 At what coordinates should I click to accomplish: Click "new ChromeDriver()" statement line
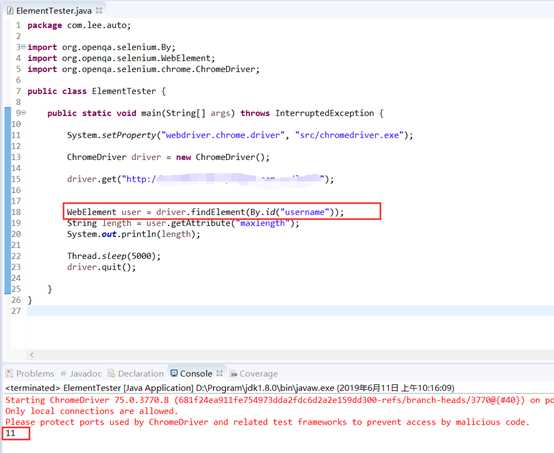[168, 157]
